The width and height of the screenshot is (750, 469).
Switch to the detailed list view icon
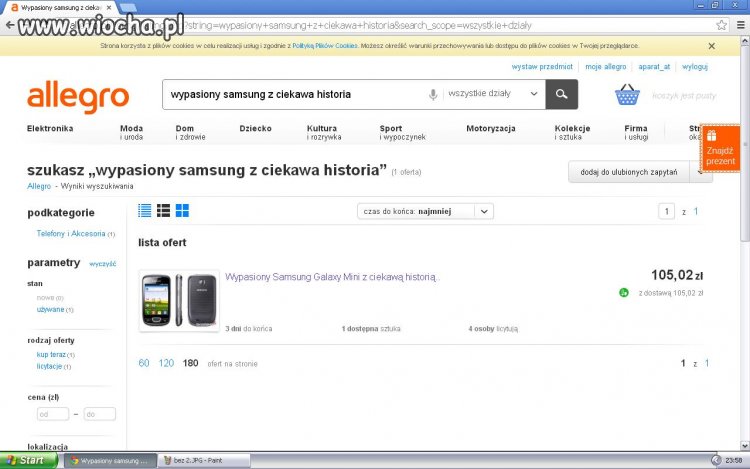164,210
